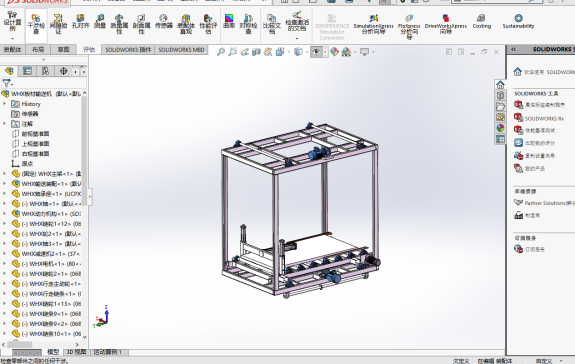The image size is (575, 364).
Task: Select the FeatureManager design tree tab
Action: (9, 71)
